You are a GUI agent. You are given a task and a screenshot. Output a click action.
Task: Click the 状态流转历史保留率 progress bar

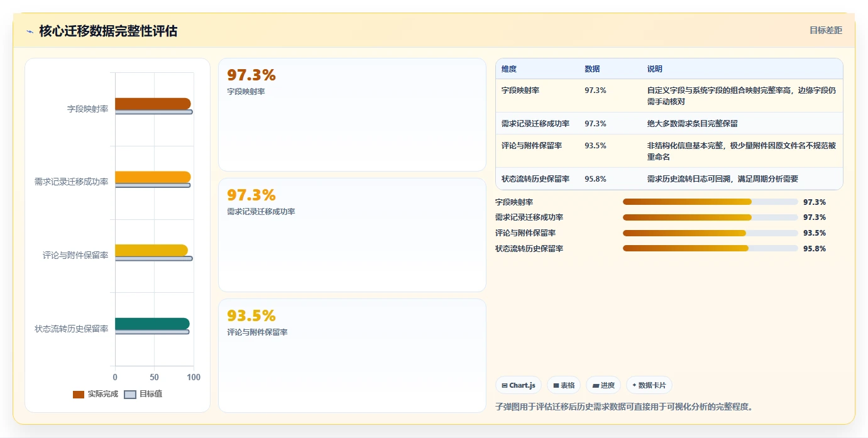coord(710,248)
